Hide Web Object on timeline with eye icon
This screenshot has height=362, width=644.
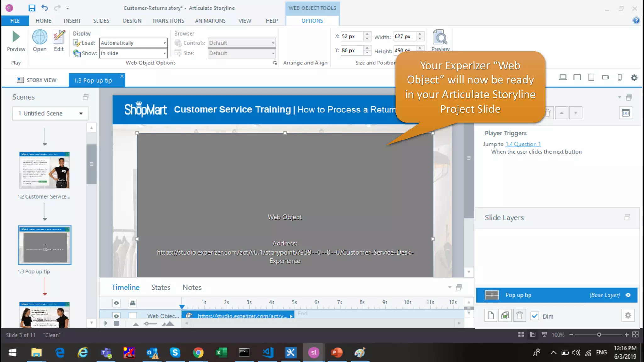(x=116, y=316)
